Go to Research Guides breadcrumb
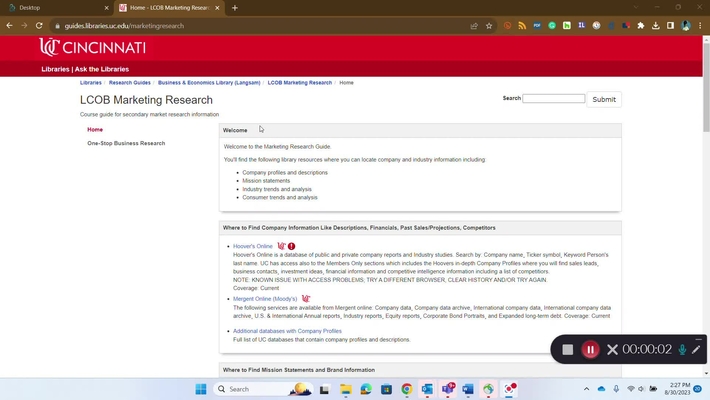 pyautogui.click(x=130, y=83)
